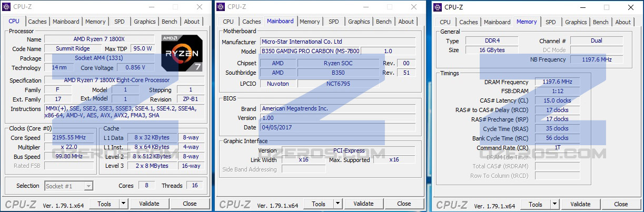Go to the Graphics tab in the left window
This screenshot has width=644, height=212.
144,22
